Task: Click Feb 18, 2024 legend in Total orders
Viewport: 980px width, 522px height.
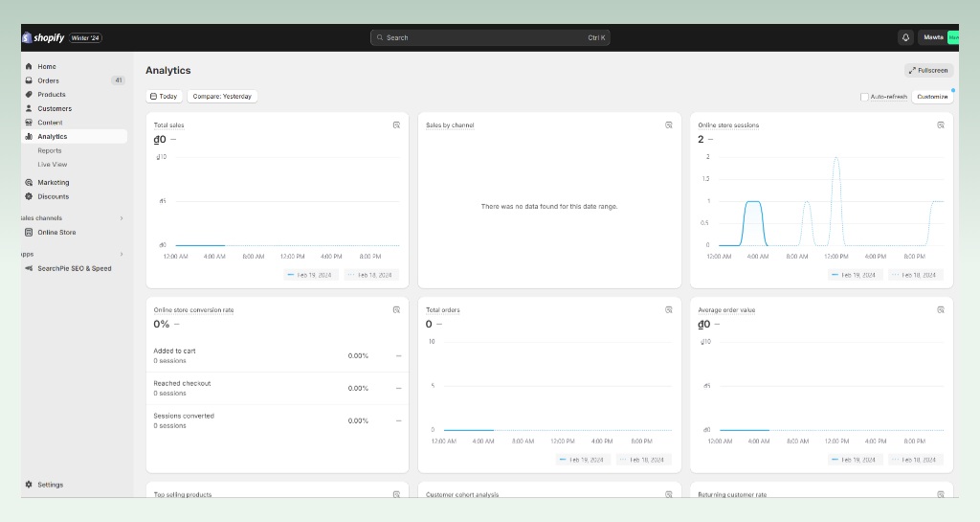Action: 643,460
